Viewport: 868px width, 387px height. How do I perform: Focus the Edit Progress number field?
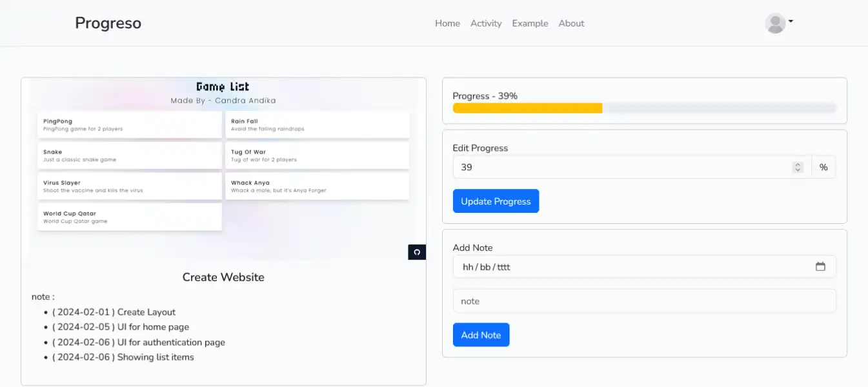[x=620, y=167]
